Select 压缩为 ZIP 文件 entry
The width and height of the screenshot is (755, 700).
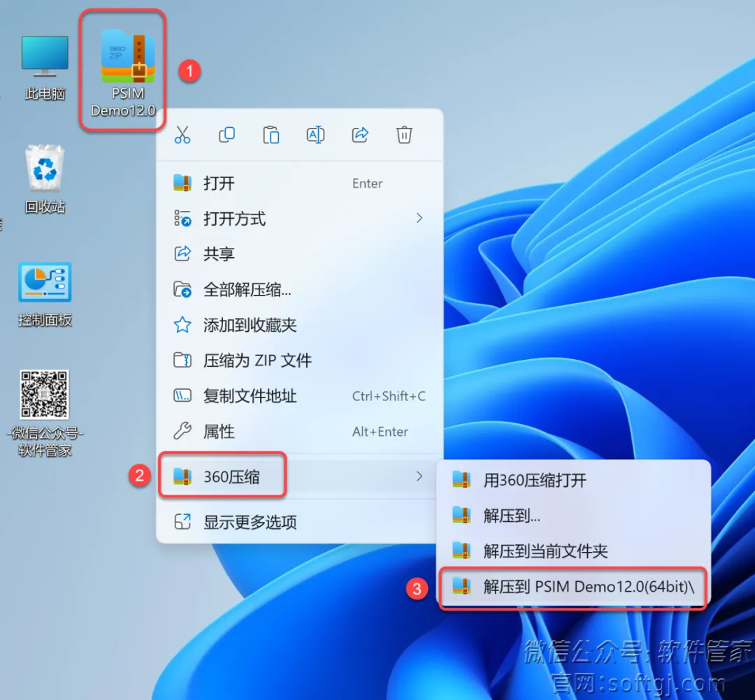(x=299, y=360)
